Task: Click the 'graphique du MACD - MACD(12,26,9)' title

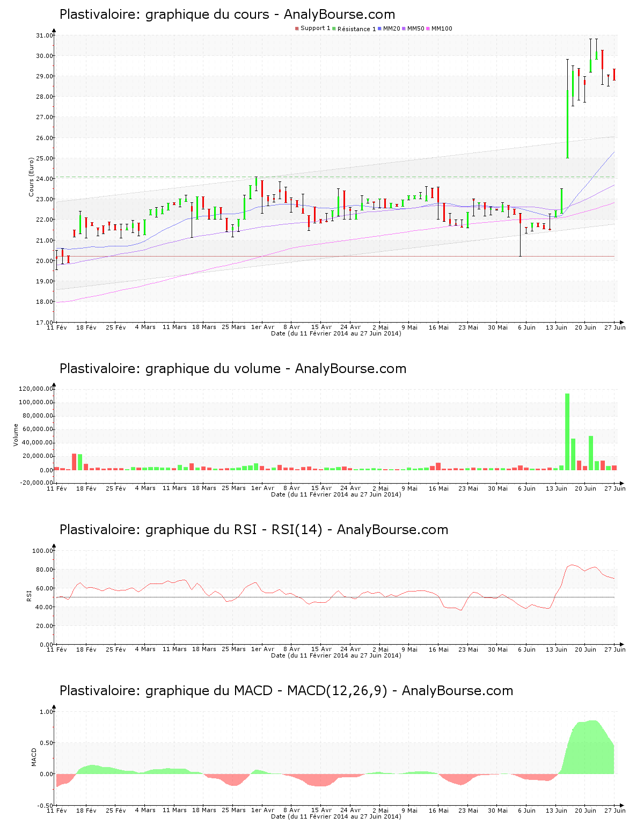Action: (286, 691)
